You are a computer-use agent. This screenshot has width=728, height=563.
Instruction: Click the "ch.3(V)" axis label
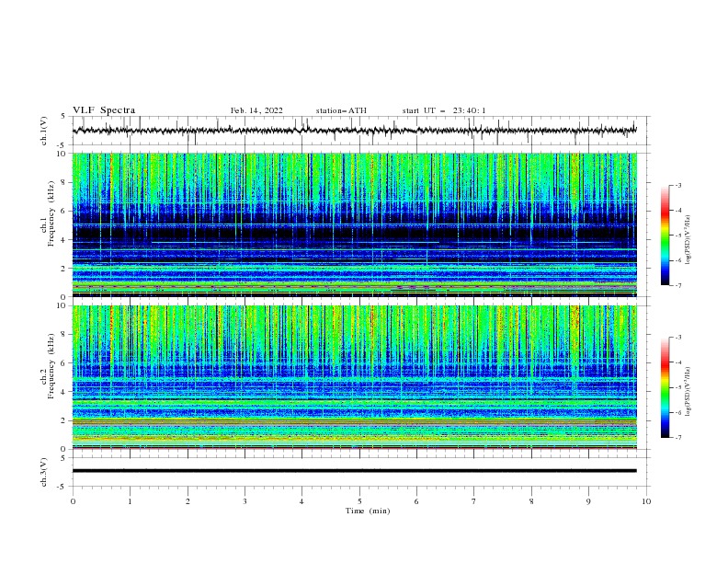click(x=44, y=472)
